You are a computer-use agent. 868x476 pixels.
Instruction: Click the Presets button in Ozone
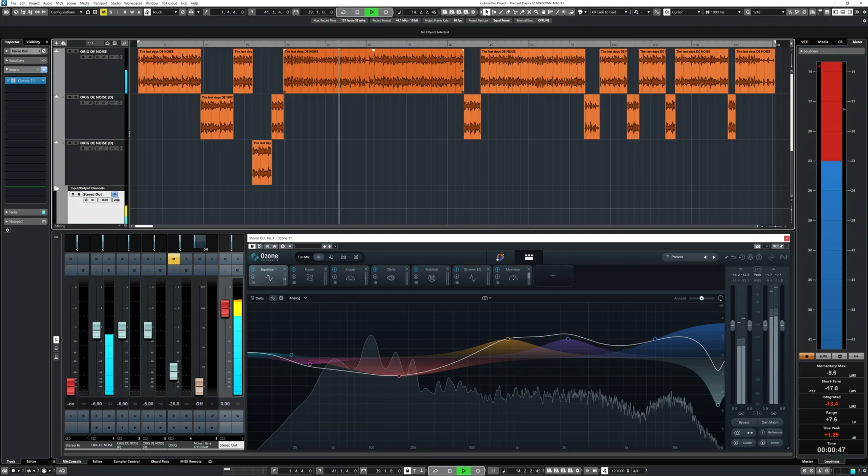tap(678, 257)
